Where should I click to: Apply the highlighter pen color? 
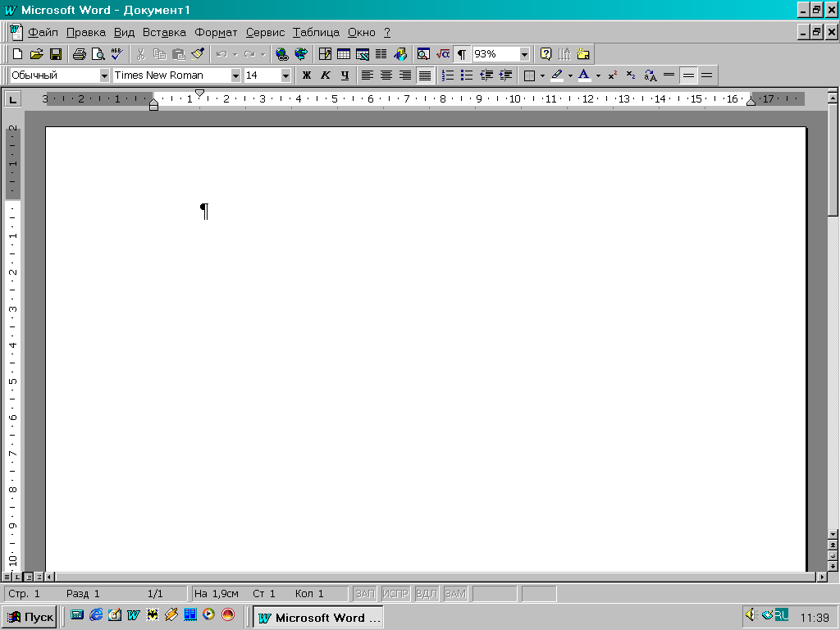(x=557, y=75)
